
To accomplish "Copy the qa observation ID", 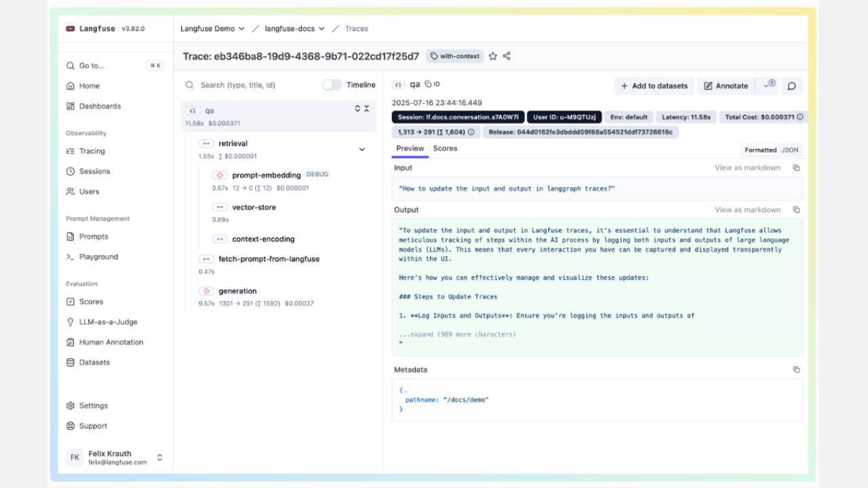I will pyautogui.click(x=433, y=85).
